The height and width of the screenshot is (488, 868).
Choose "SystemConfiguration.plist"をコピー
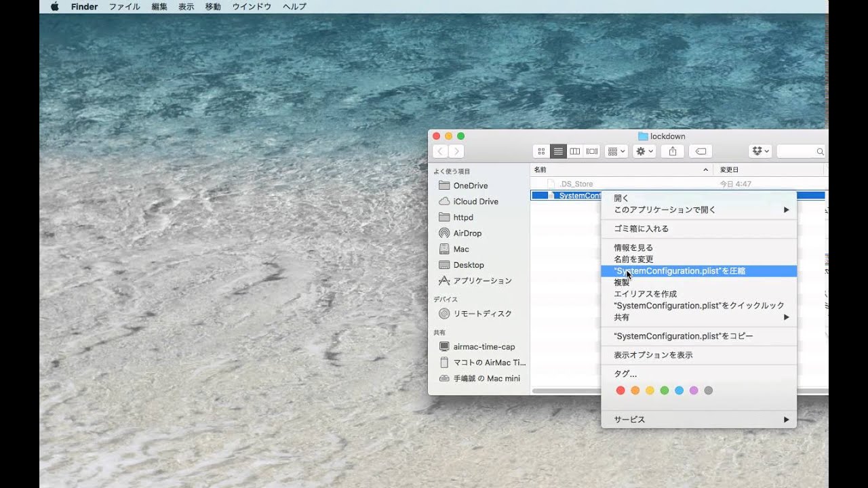point(698,336)
